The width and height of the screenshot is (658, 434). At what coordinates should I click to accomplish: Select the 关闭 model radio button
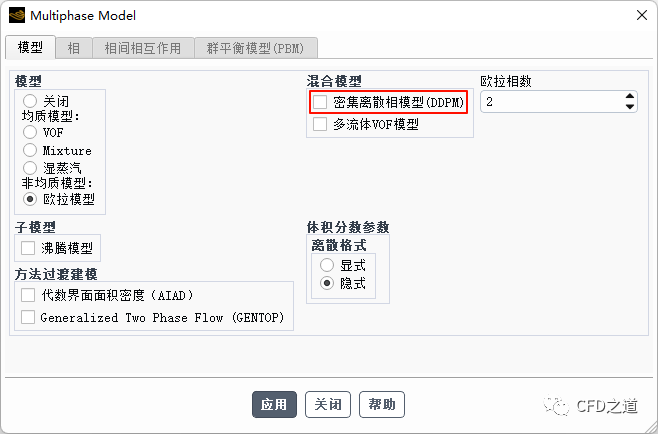[x=30, y=101]
